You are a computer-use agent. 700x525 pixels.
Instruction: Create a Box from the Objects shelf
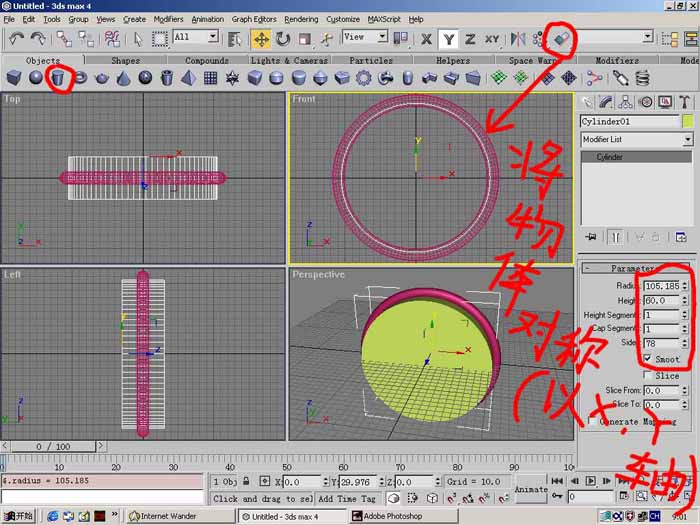tap(14, 78)
